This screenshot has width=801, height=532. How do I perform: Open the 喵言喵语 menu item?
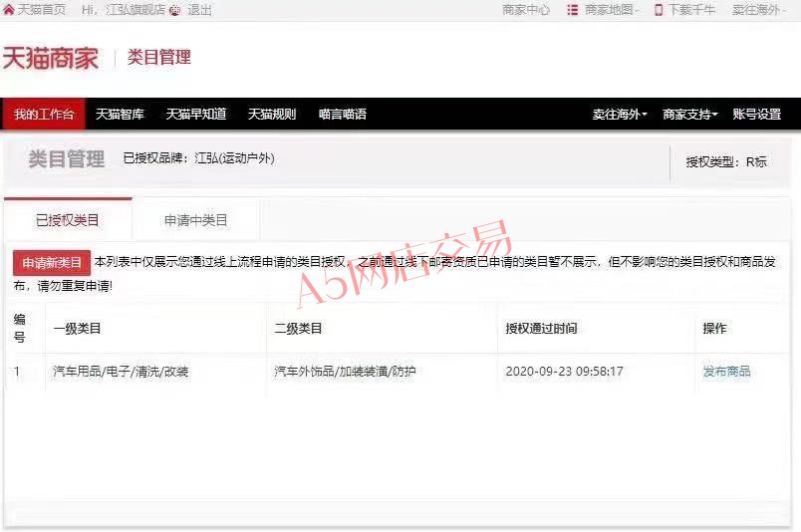343,114
